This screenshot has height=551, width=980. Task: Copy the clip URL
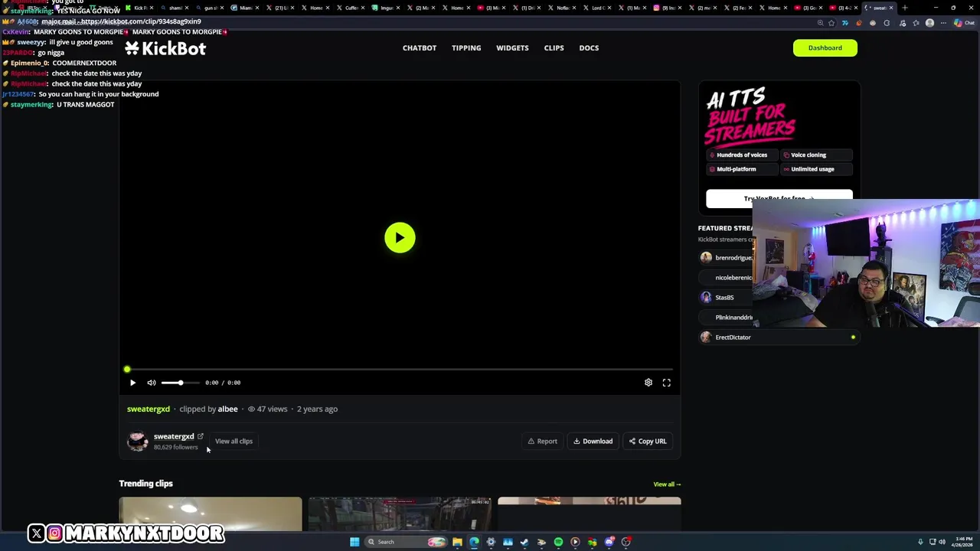(648, 441)
